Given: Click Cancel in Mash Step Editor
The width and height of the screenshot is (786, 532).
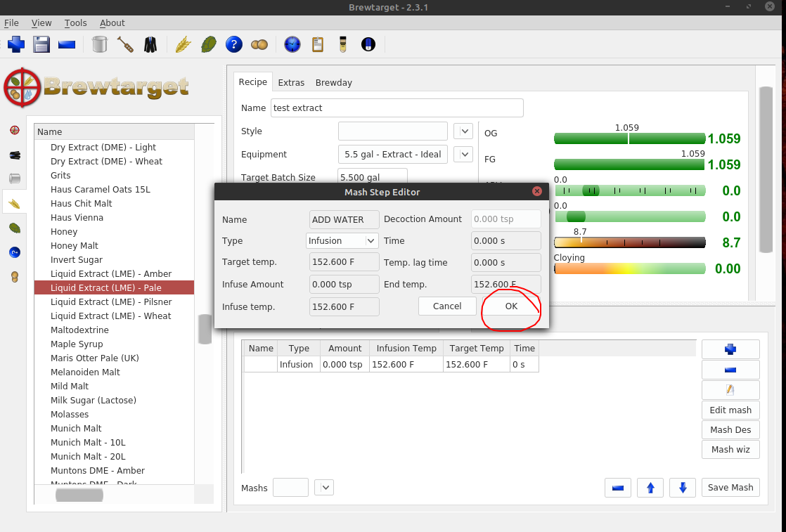Looking at the screenshot, I should 447,306.
